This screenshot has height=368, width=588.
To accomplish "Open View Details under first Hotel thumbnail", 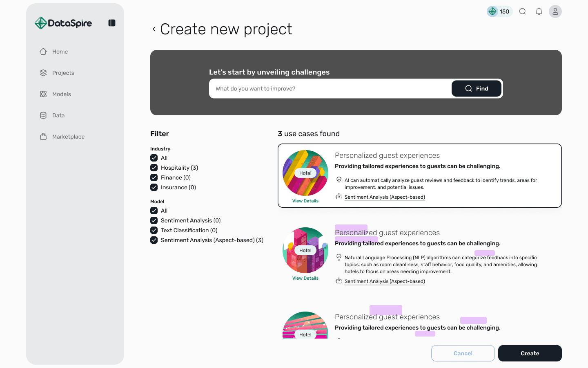I will [x=305, y=201].
